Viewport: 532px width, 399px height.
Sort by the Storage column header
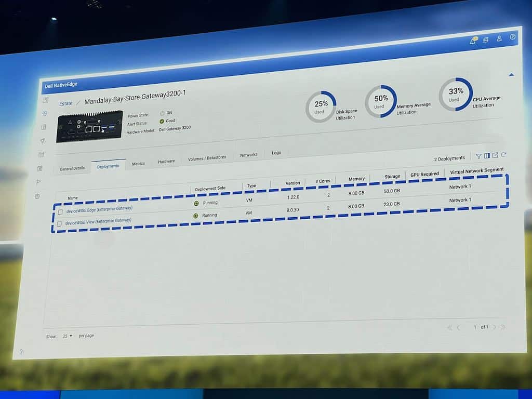tap(392, 177)
